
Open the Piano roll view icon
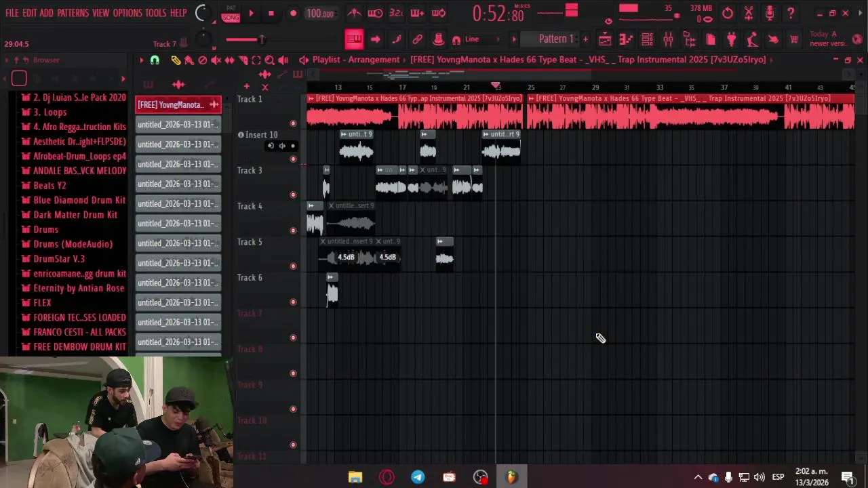[626, 39]
